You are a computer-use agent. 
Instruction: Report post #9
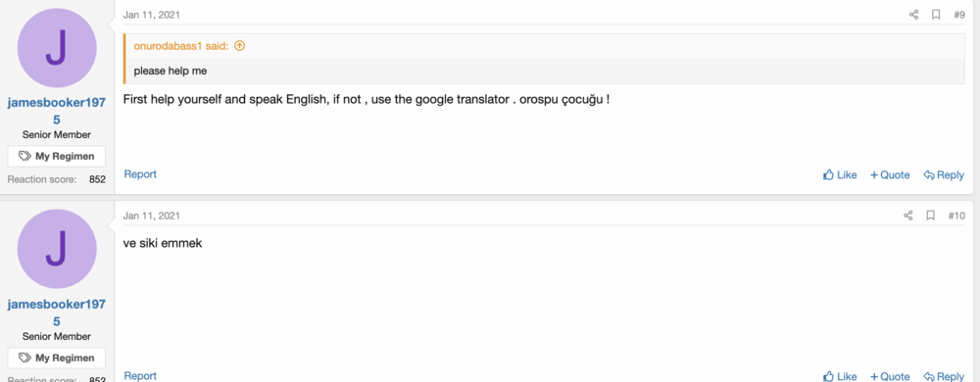(x=140, y=174)
